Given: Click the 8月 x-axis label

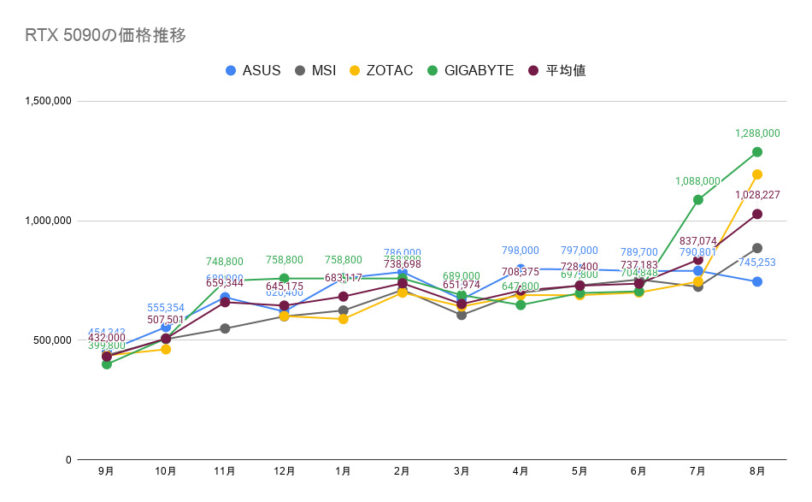Looking at the screenshot, I should click(757, 471).
